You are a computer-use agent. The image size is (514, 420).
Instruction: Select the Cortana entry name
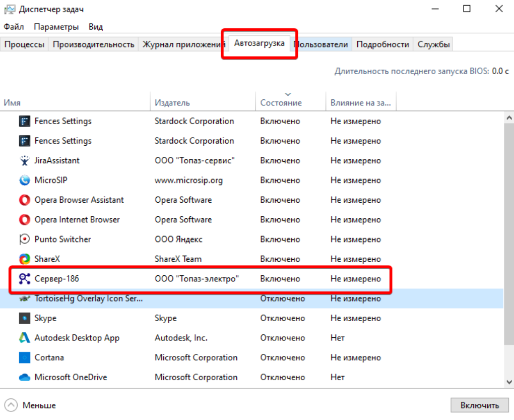click(x=49, y=357)
